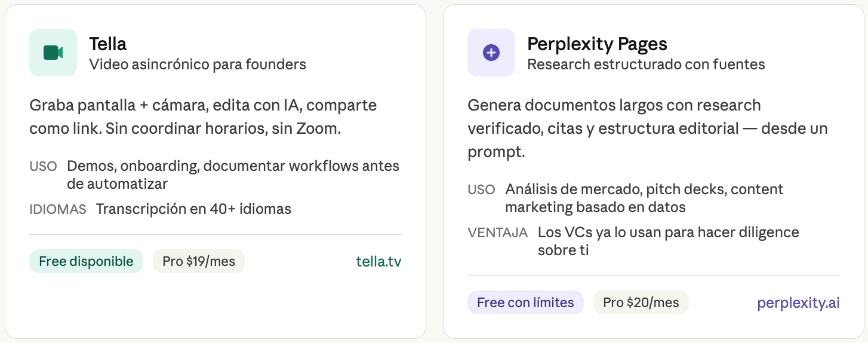Select the 'Pro $19/mes' pricing pill
868x343 pixels.
199,261
